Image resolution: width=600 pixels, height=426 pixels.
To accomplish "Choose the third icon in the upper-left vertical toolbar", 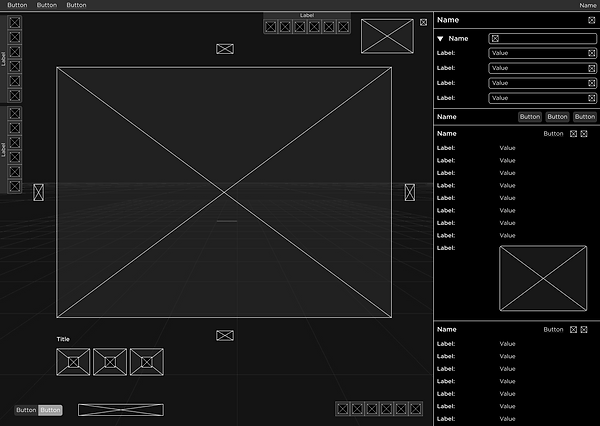I will [x=15, y=52].
